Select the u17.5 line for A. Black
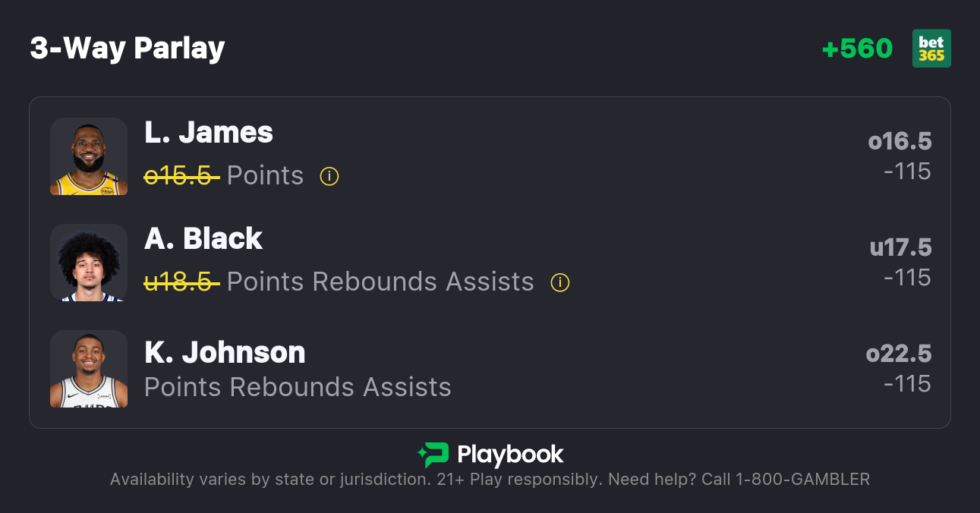This screenshot has height=513, width=980. pyautogui.click(x=900, y=247)
